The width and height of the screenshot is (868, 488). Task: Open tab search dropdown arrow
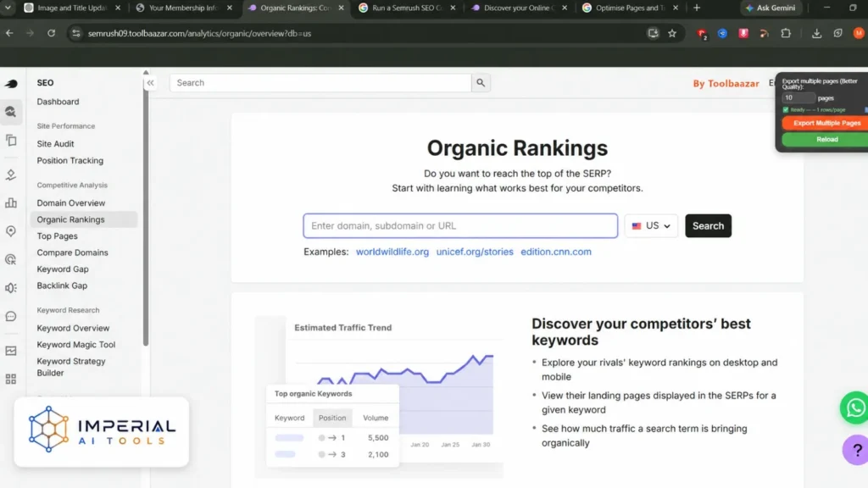coord(8,8)
